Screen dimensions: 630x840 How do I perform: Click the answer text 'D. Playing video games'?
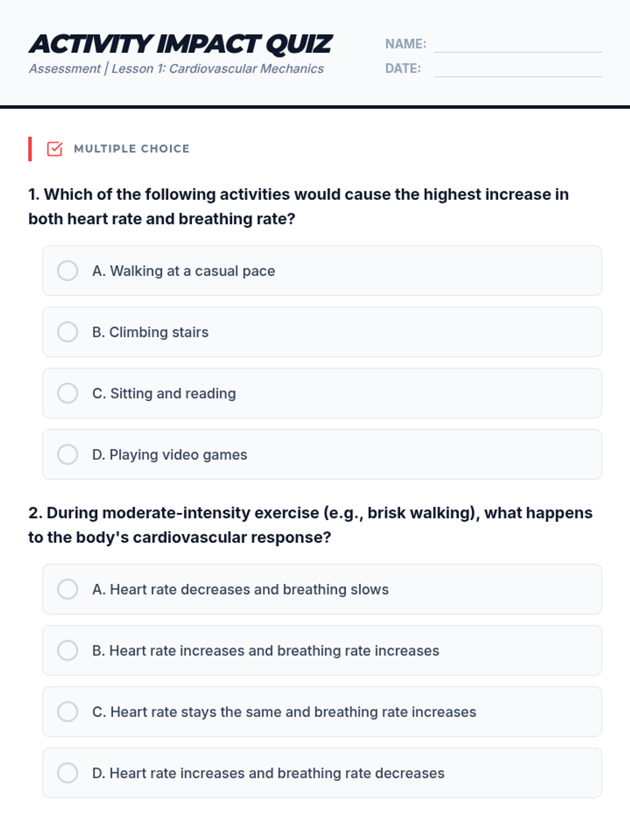click(170, 455)
